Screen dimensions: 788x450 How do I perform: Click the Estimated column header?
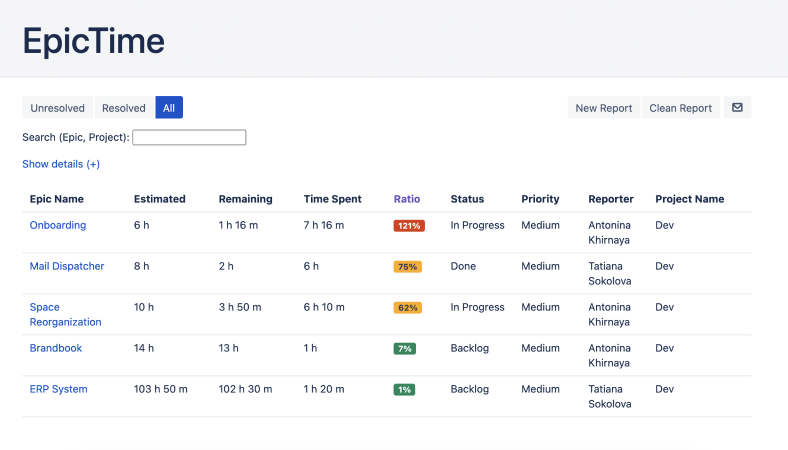[159, 199]
